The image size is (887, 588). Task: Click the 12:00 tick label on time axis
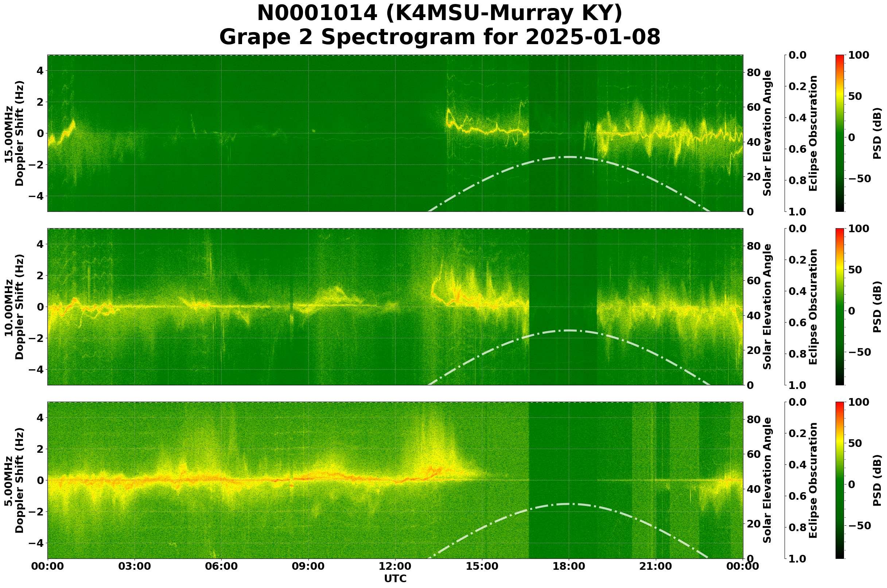tap(395, 566)
